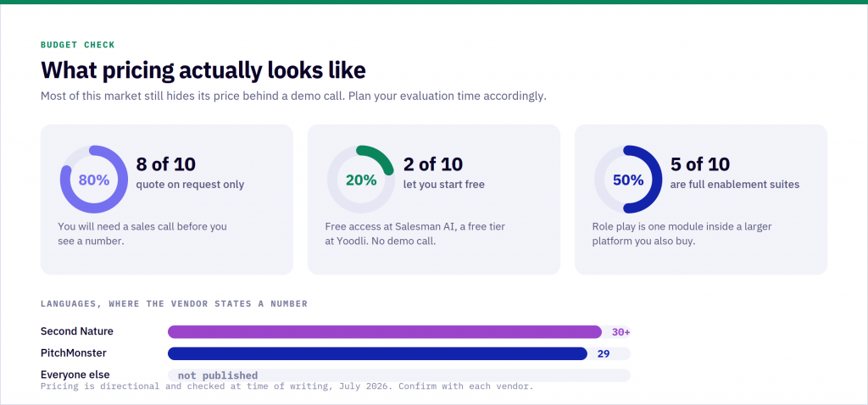
Task: Click the 29 language count value
Action: point(604,353)
